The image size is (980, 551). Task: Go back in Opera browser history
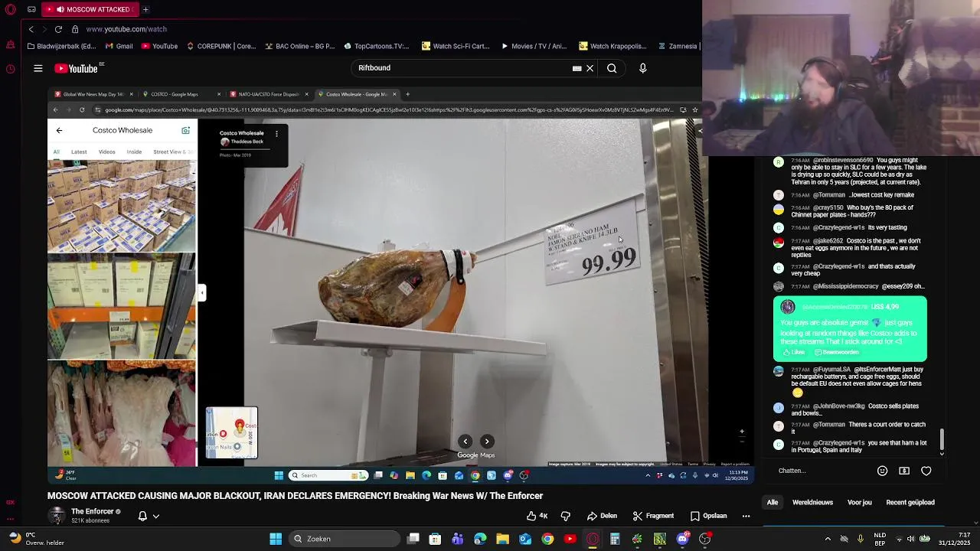pyautogui.click(x=31, y=29)
